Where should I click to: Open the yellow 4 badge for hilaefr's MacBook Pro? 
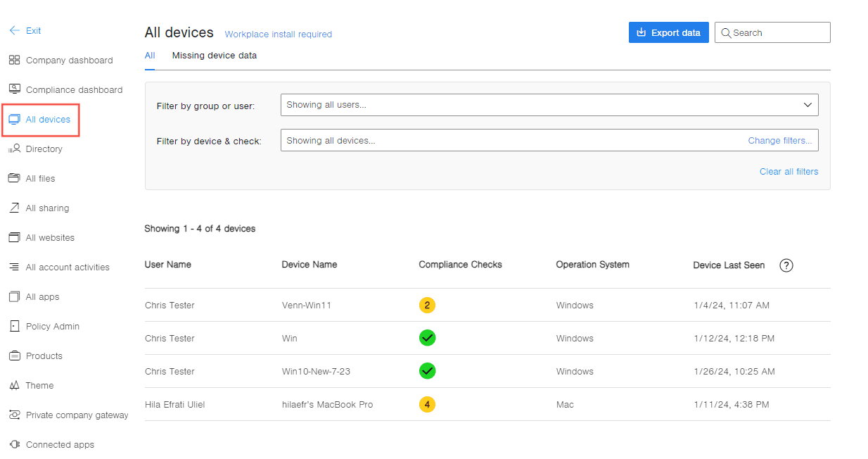(427, 405)
